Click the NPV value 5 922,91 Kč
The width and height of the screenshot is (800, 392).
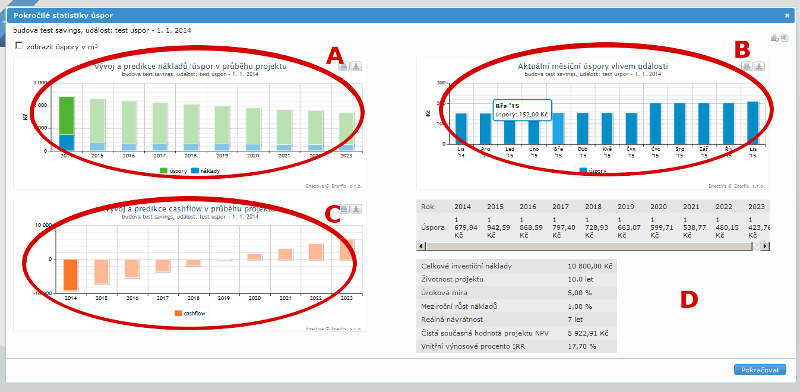point(588,333)
